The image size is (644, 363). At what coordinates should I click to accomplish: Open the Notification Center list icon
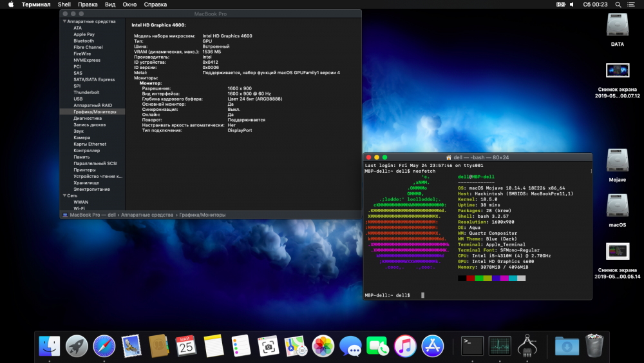pyautogui.click(x=632, y=4)
